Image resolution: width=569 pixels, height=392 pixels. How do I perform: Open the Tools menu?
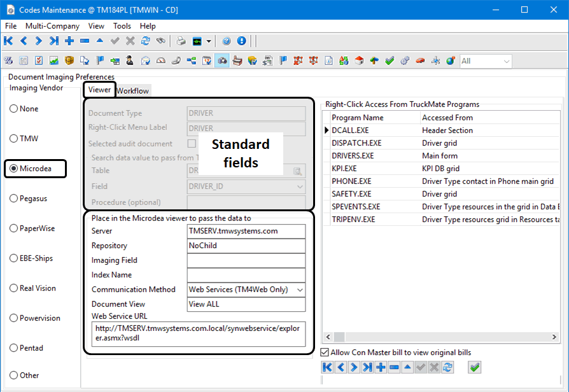pos(122,26)
